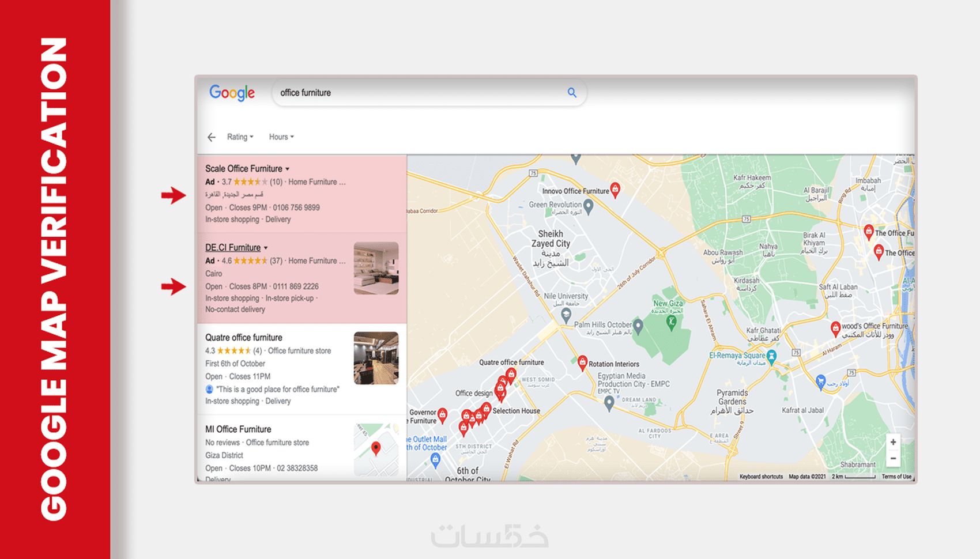Click the Outlet Mall 6th of October marker

coord(435,460)
